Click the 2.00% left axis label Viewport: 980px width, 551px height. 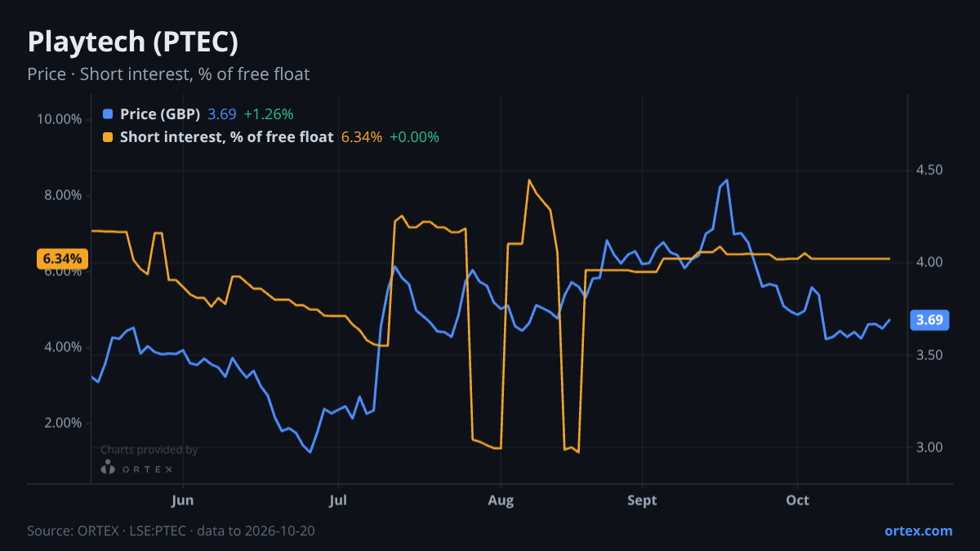pos(63,423)
